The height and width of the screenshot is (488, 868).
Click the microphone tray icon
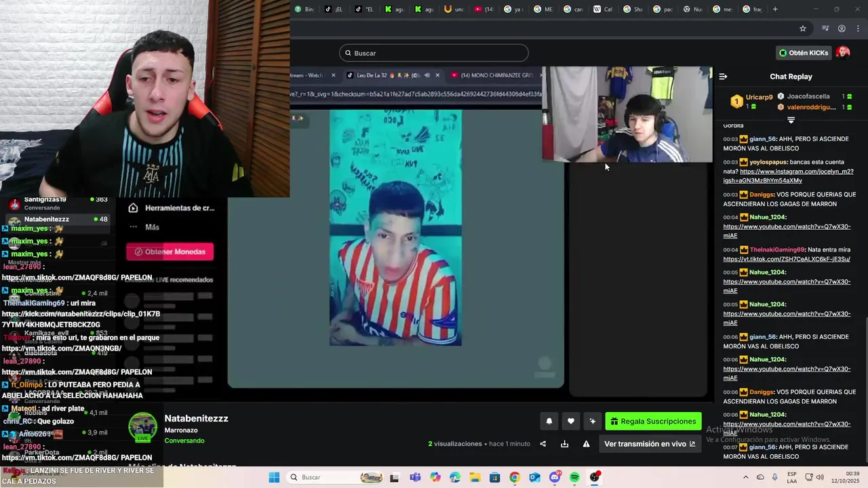(x=775, y=477)
